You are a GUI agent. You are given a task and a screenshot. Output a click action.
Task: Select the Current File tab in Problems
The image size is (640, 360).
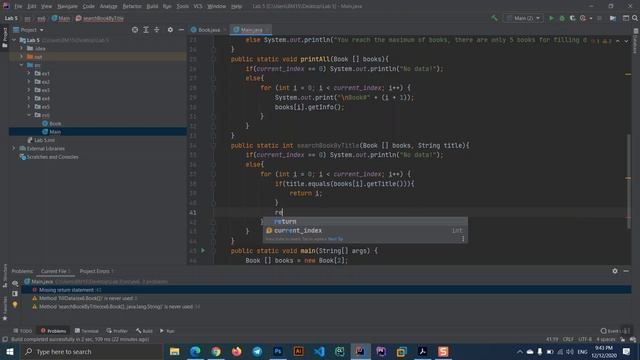coord(56,271)
